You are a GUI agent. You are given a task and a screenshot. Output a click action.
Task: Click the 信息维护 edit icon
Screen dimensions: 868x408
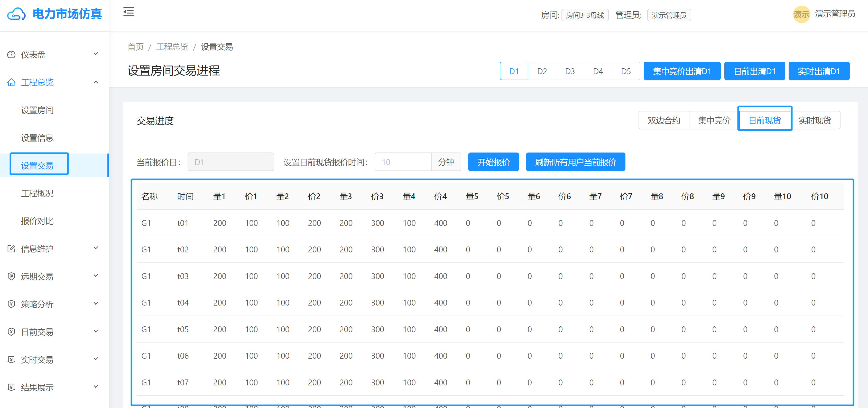point(12,249)
